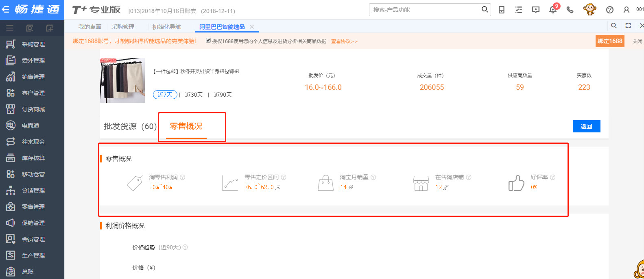Screen dimensions: 644x279
Task: Click the 利润价格概况 section heading
Action: pyautogui.click(x=125, y=226)
